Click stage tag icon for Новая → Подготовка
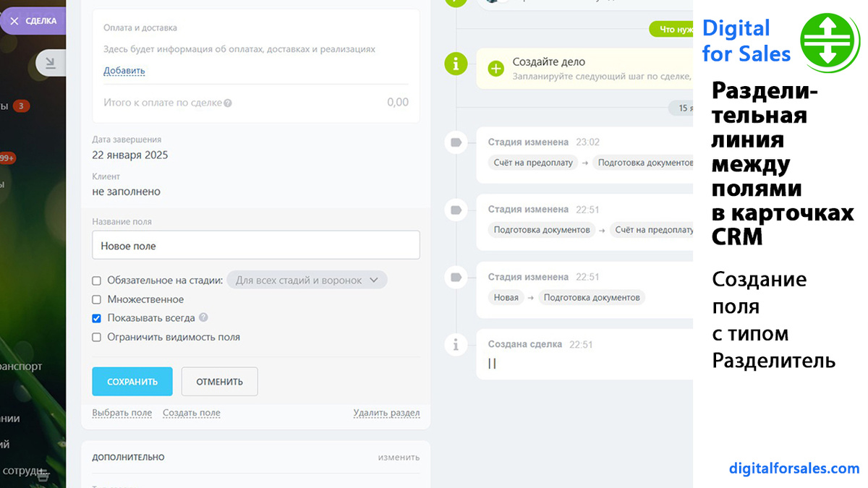 [x=456, y=278]
